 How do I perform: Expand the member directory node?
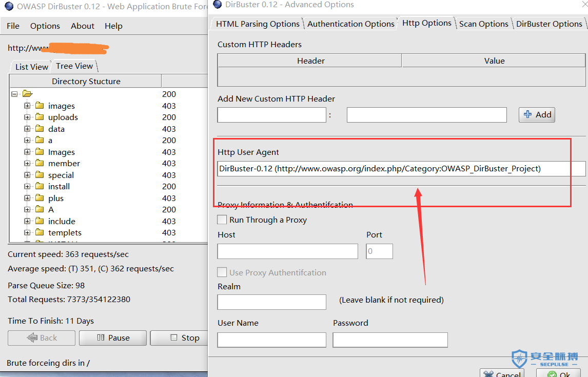[27, 164]
